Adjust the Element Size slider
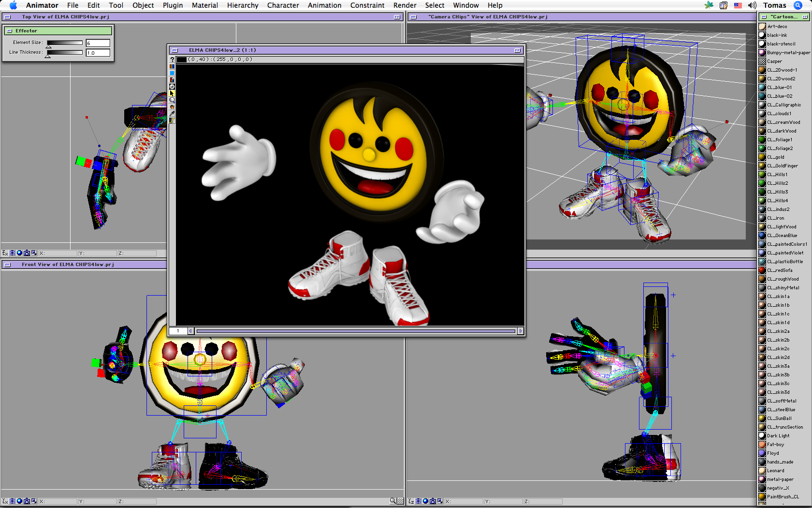This screenshot has height=508, width=812. tap(49, 45)
